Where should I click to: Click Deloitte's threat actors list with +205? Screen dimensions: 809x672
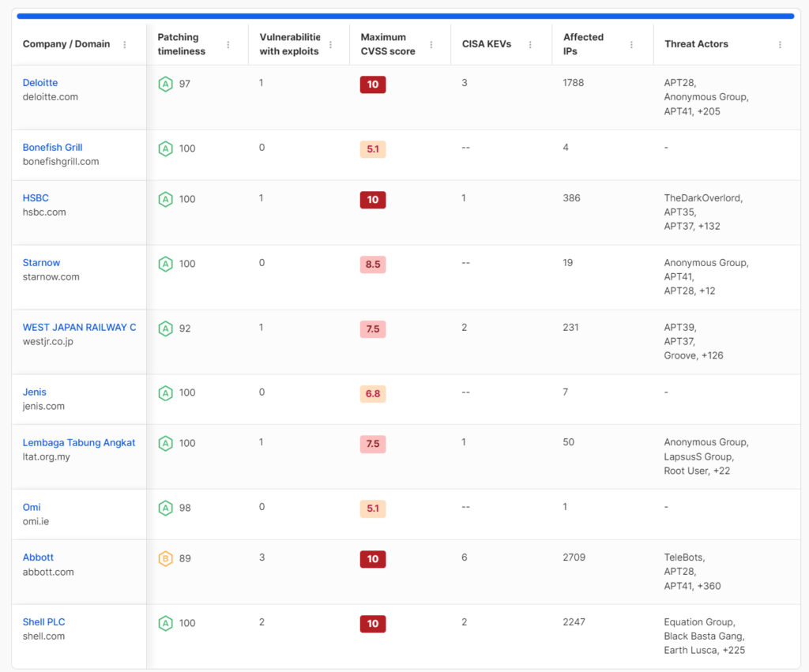point(706,97)
